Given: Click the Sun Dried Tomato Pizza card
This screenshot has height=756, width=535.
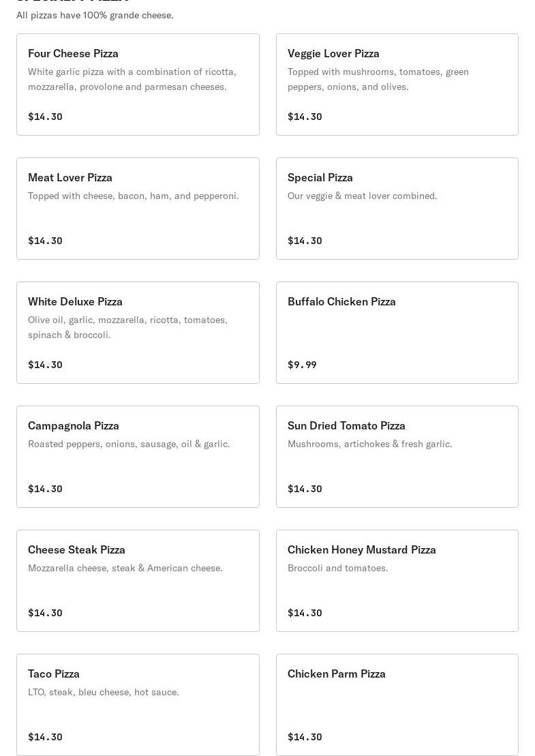Looking at the screenshot, I should (397, 457).
